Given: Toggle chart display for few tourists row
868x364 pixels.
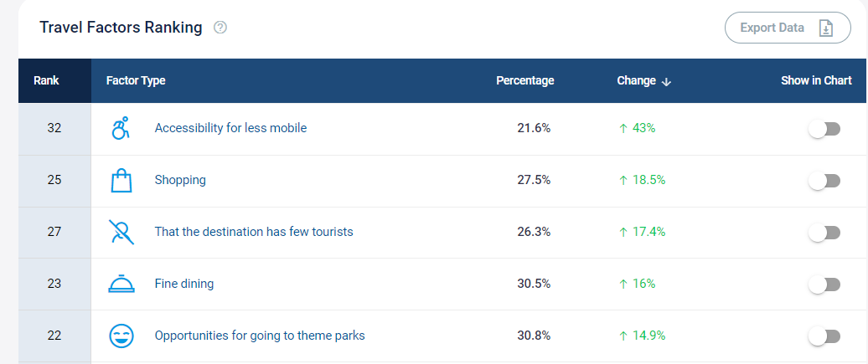Looking at the screenshot, I should 824,233.
